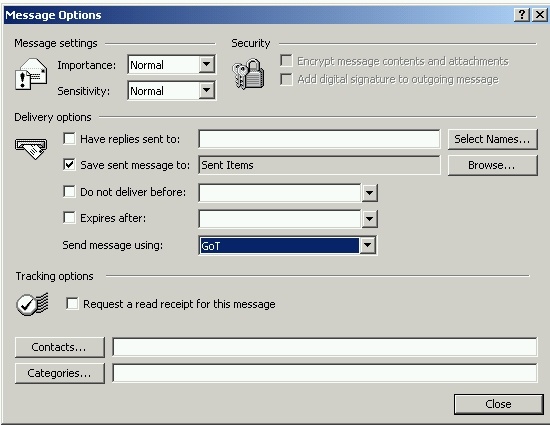Click the Select Names button
The image size is (550, 425).
coord(492,139)
